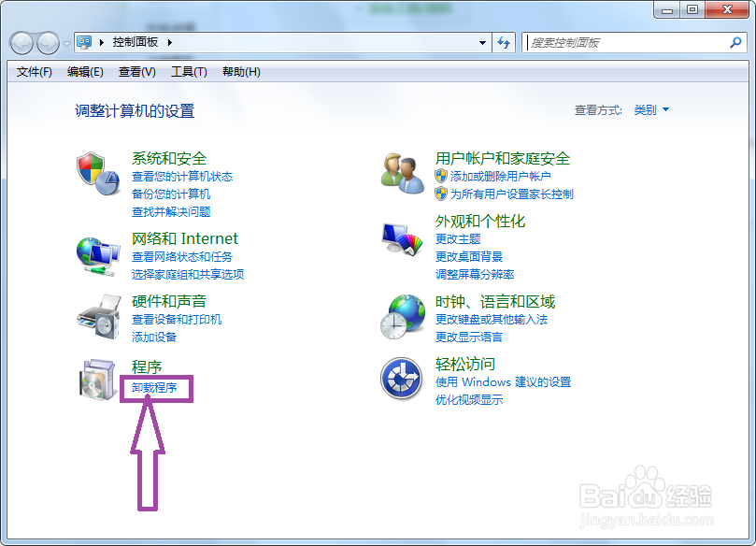756x546 pixels.
Task: Open the 工具(T) menu
Action: (189, 72)
